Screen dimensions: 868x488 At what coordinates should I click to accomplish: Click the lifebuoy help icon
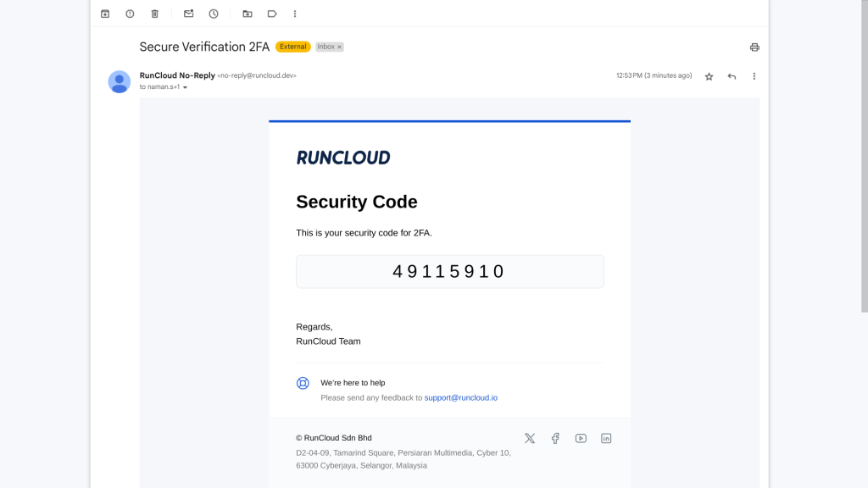pyautogui.click(x=303, y=383)
